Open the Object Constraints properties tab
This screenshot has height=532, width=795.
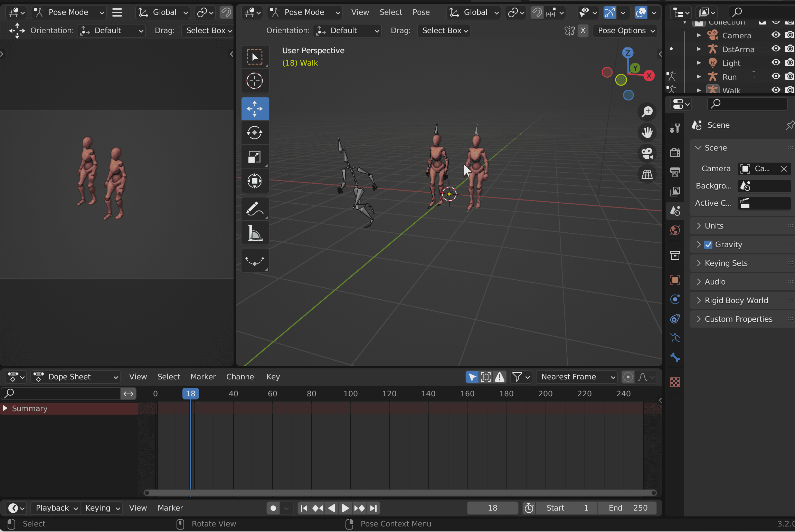coord(675,318)
